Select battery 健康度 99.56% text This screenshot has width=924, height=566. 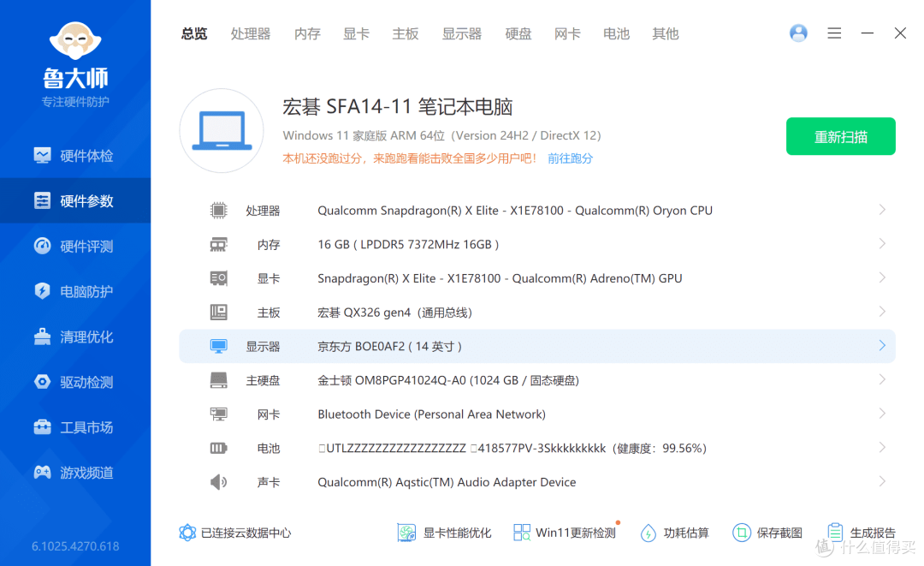(660, 448)
